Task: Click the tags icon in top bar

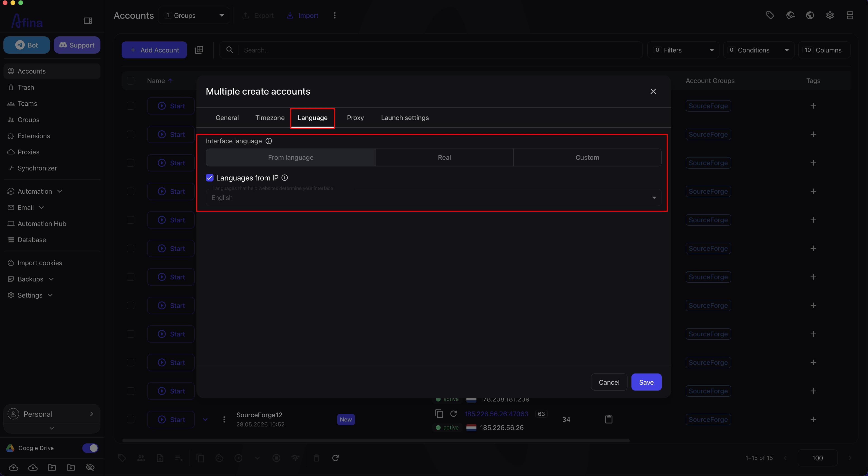Action: [x=770, y=16]
